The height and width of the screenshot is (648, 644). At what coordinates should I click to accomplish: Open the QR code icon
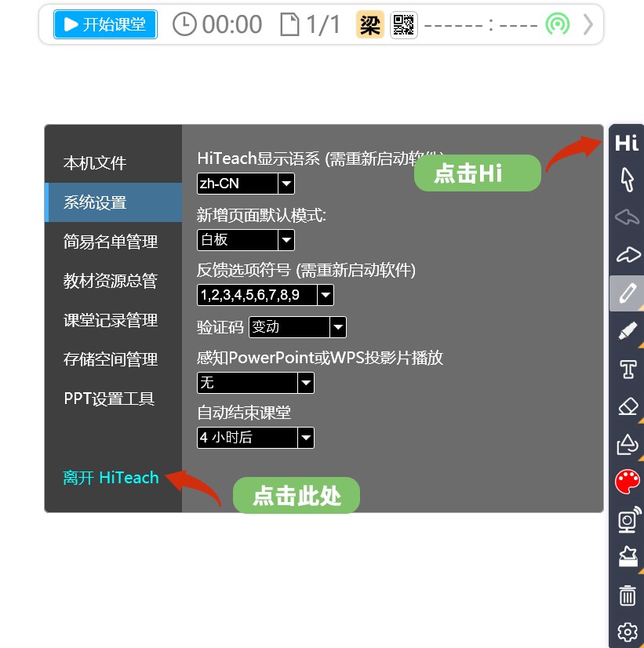(x=403, y=25)
